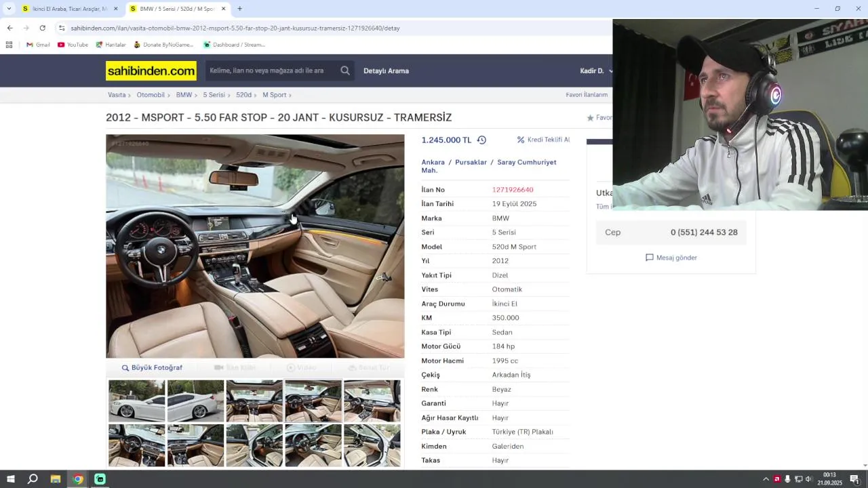Screen dimensions: 868x488
Task: Open Windows Start menu
Action: [x=10, y=479]
